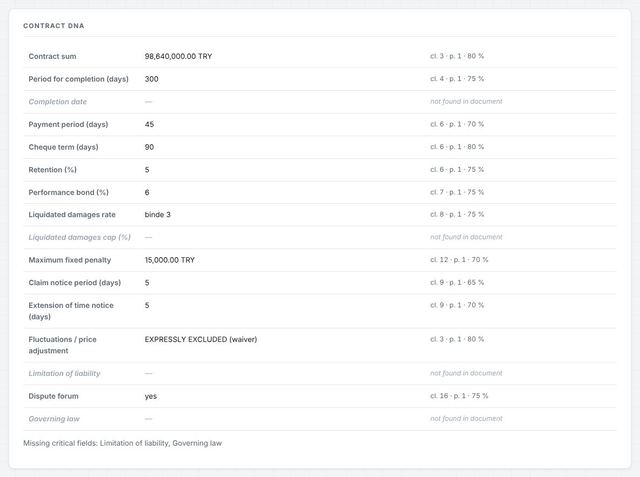The height and width of the screenshot is (477, 640).
Task: Click the Limitation of liability row label
Action: point(64,373)
